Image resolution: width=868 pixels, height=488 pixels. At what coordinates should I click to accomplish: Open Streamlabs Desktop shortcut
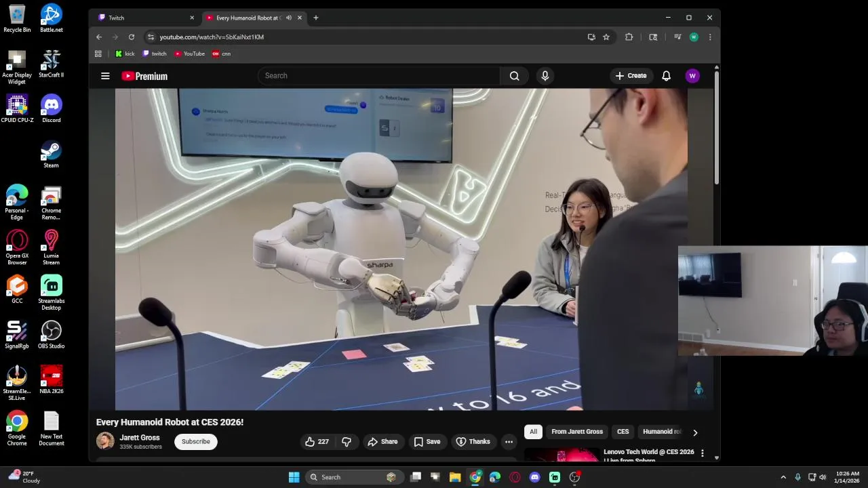point(51,293)
